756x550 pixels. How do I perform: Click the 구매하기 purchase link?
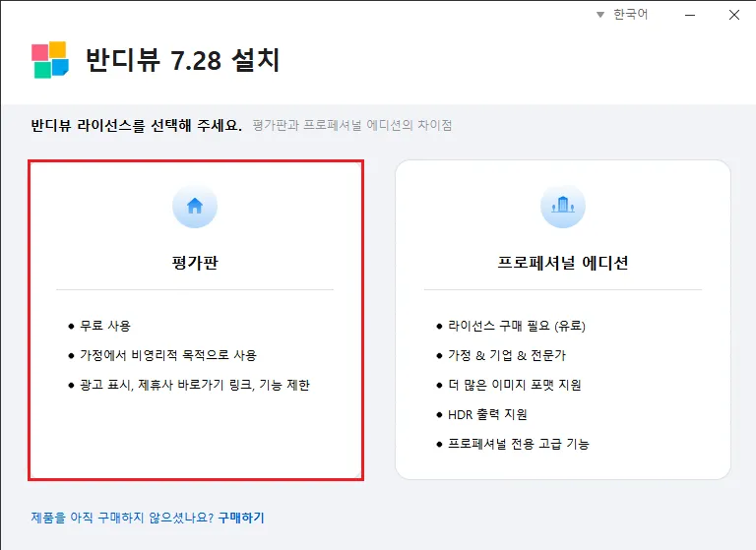(241, 518)
